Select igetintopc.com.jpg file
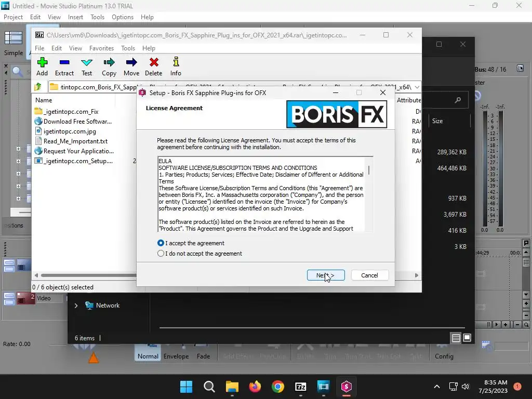This screenshot has width=532, height=399. point(65,131)
